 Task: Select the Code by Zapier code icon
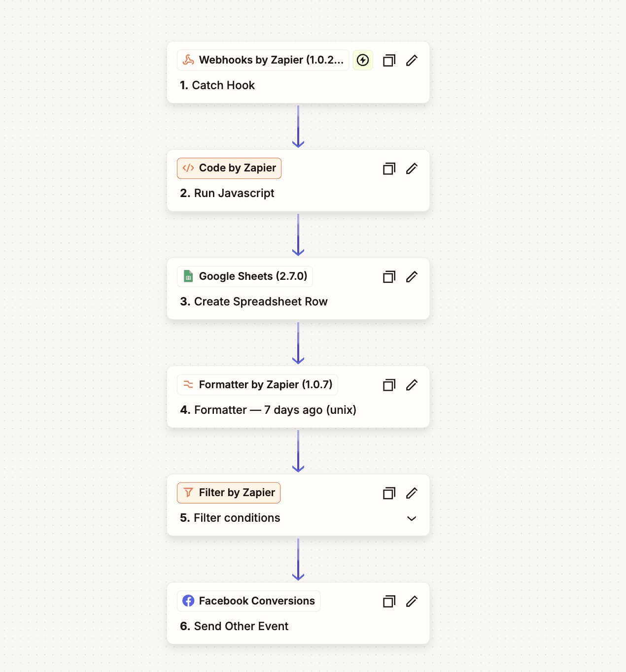pyautogui.click(x=188, y=168)
